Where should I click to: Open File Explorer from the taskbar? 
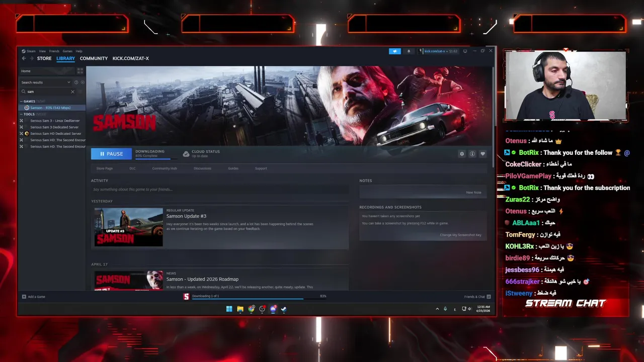tap(240, 309)
